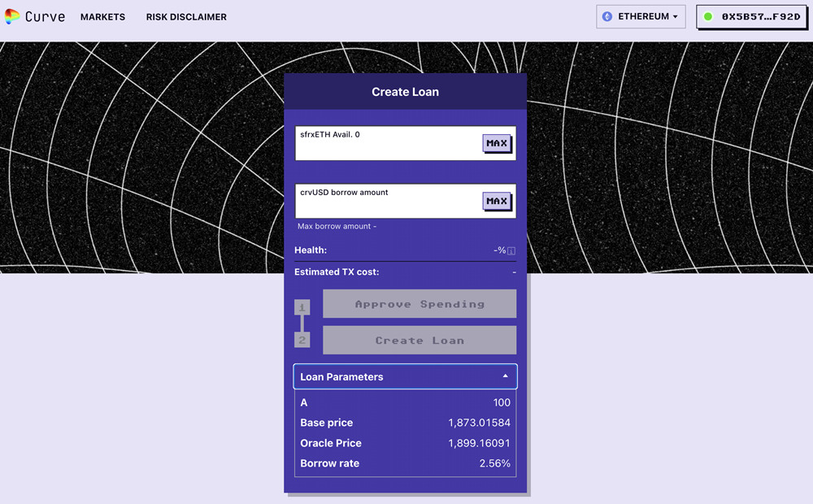Click the 0X5B57…F92D wallet address button
This screenshot has height=504, width=813.
point(752,16)
